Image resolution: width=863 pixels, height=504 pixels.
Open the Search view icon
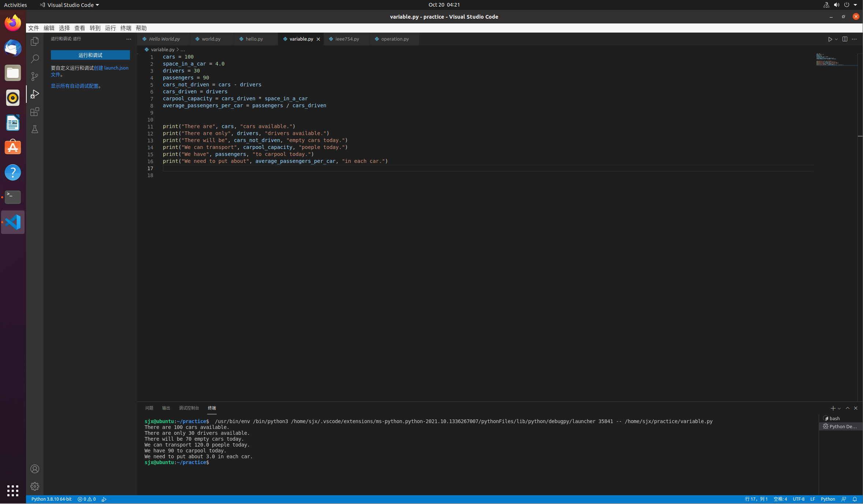click(x=35, y=59)
